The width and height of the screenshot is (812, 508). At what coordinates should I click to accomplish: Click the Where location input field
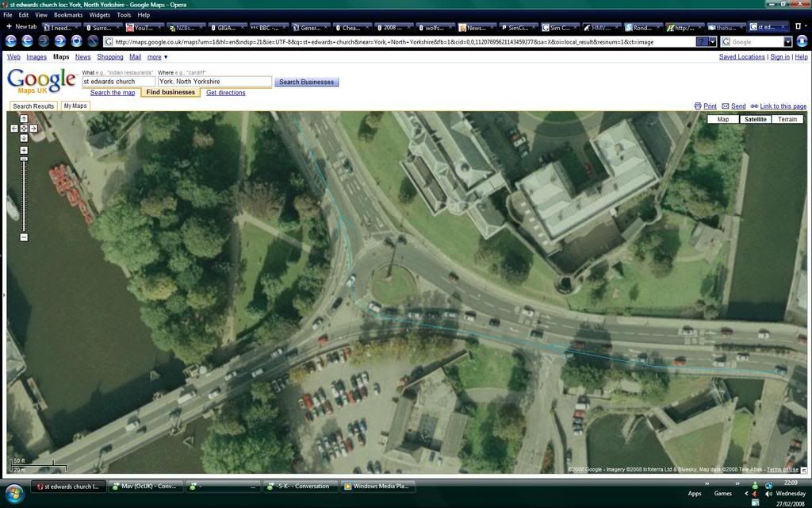click(214, 82)
